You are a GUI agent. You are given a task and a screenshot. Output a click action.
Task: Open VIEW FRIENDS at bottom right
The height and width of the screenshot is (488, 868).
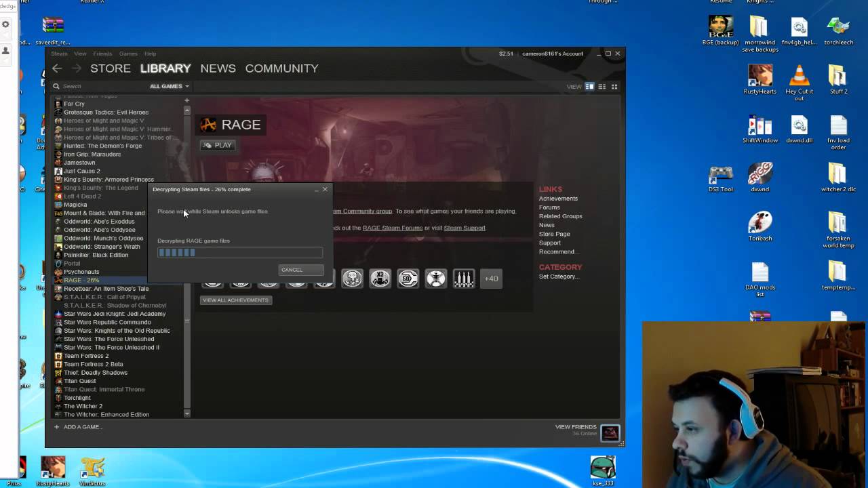[x=576, y=427]
